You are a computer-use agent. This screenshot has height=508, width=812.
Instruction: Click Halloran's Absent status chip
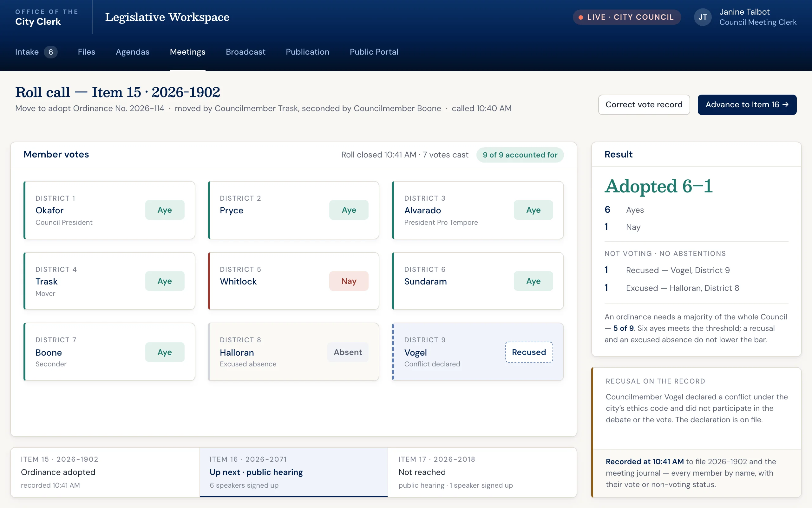pyautogui.click(x=348, y=352)
